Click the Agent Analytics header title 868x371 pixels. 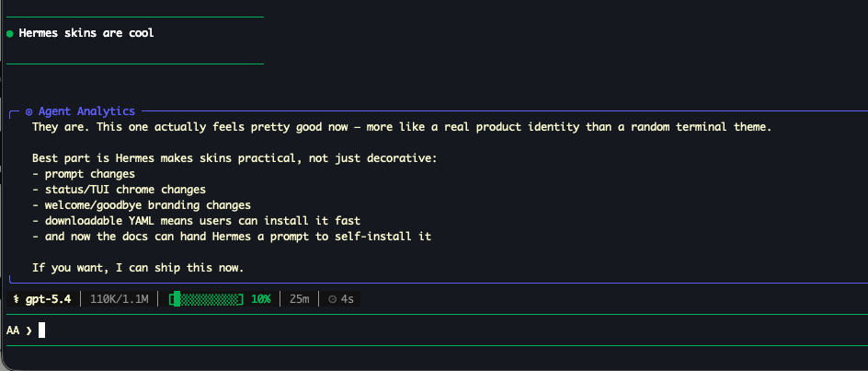[x=86, y=111]
